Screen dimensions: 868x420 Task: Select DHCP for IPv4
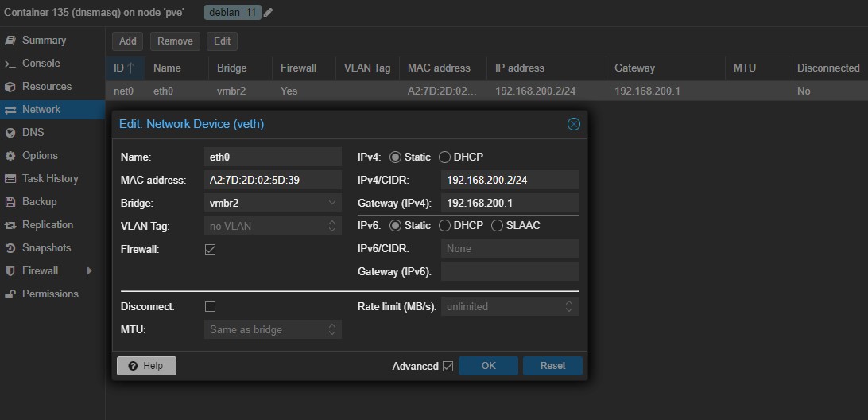click(445, 157)
